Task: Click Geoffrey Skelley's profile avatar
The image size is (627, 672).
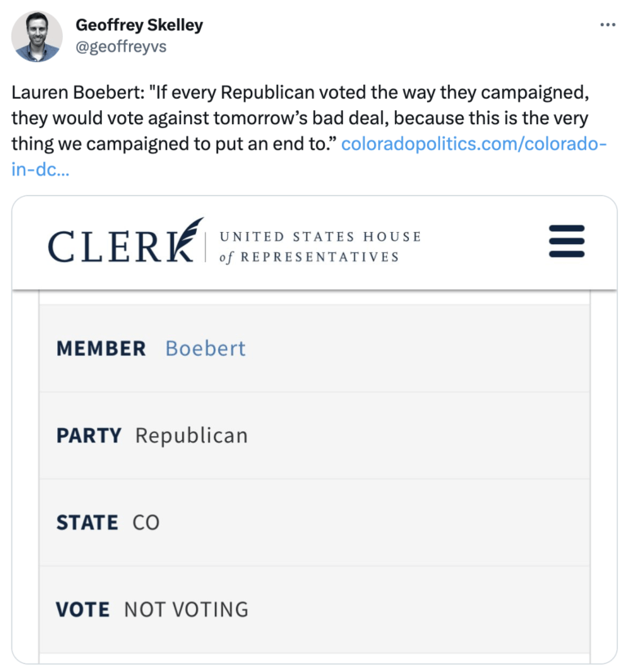Action: pyautogui.click(x=38, y=37)
